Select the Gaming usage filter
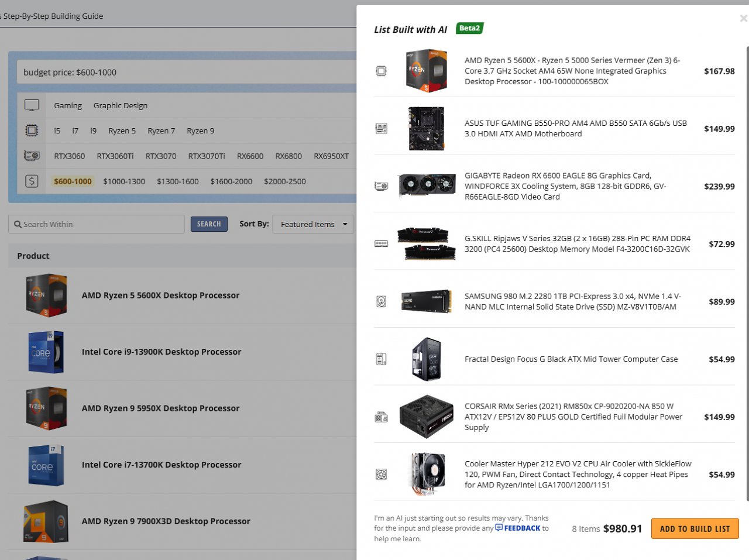749x560 pixels. [68, 105]
